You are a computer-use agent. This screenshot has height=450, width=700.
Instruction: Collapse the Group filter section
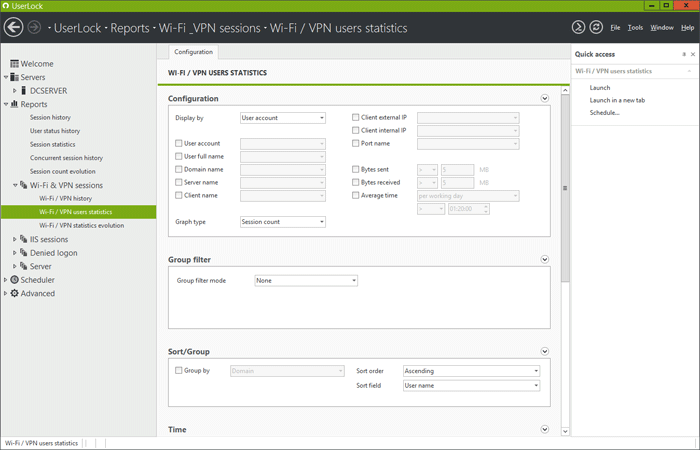tap(545, 259)
